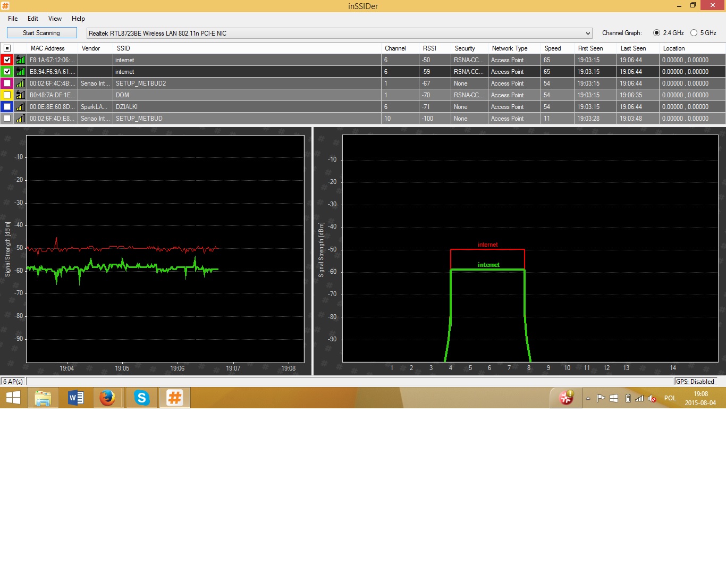Click the Start Scanning button
The image size is (726, 588).
(x=41, y=33)
